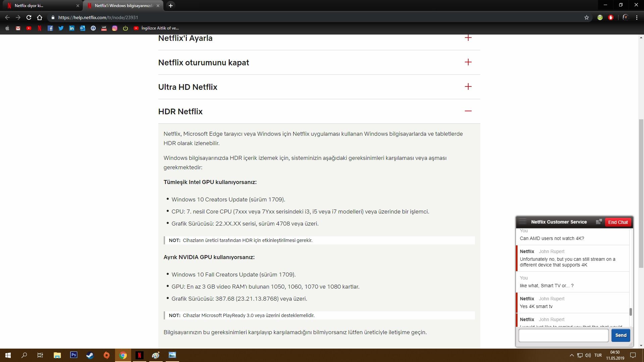Click the bookmark star in address bar
Viewport: 644px width, 362px height.
click(x=587, y=17)
